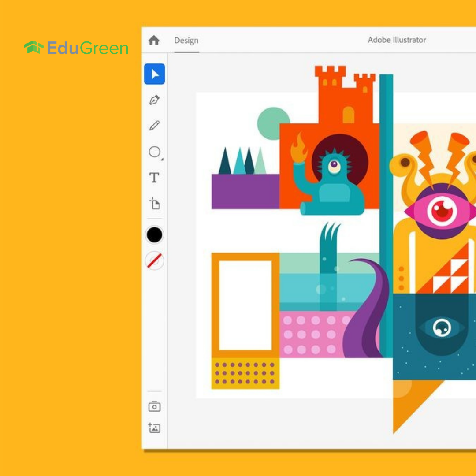The height and width of the screenshot is (476, 476).
Task: Select the Artboard tool
Action: tap(155, 203)
